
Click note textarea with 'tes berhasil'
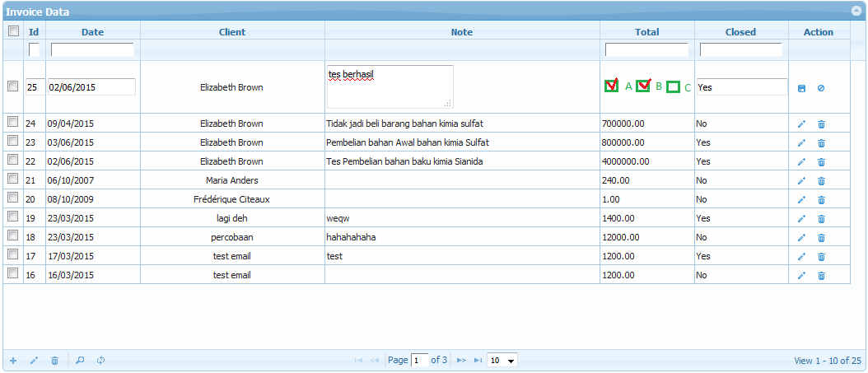click(x=390, y=86)
